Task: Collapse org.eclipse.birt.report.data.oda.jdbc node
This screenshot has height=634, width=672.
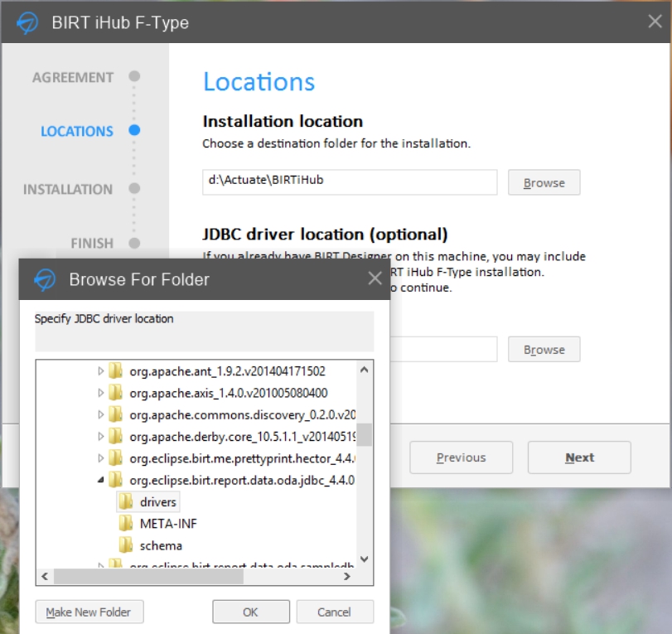Action: click(101, 480)
